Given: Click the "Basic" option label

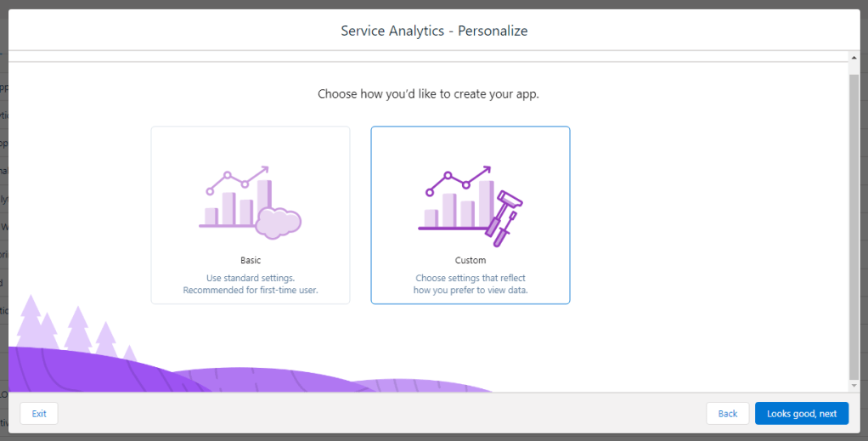Looking at the screenshot, I should point(251,260).
